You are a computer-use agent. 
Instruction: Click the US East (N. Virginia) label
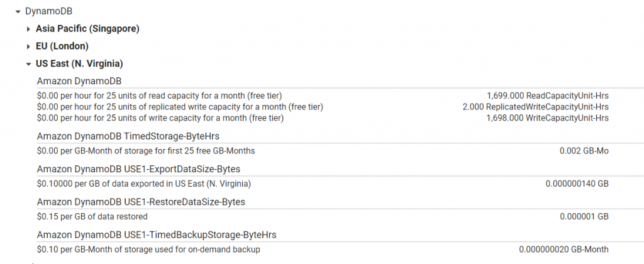click(79, 63)
